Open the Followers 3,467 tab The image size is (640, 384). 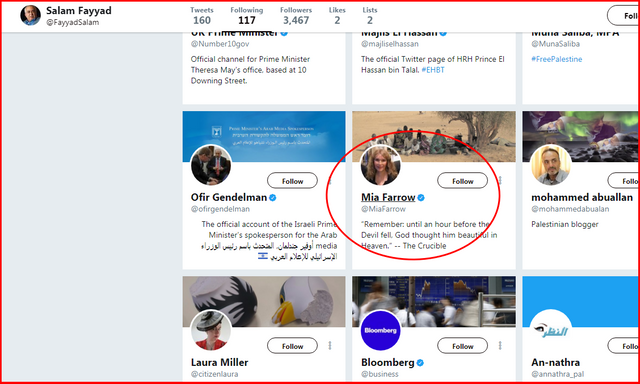pyautogui.click(x=296, y=16)
